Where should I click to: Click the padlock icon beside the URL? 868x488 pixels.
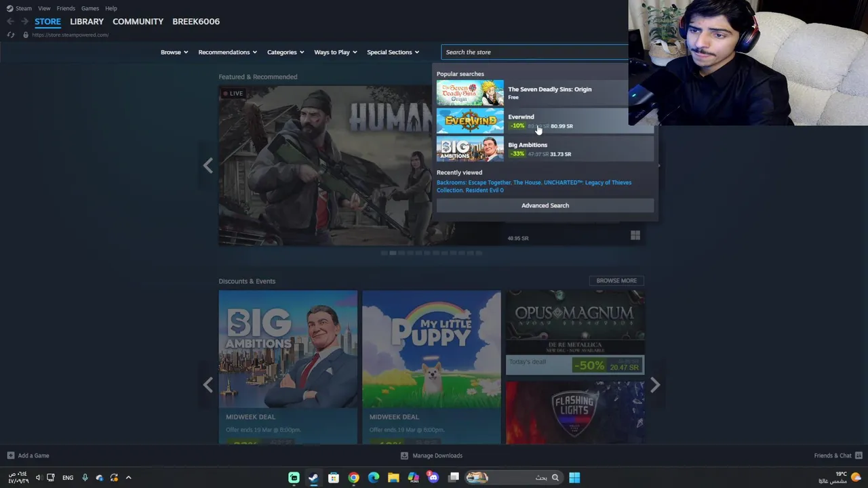point(26,35)
